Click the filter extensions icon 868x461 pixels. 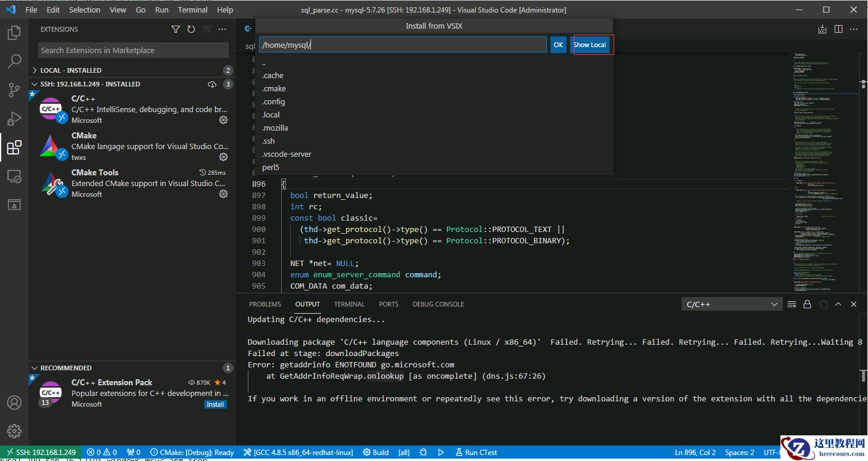(176, 29)
